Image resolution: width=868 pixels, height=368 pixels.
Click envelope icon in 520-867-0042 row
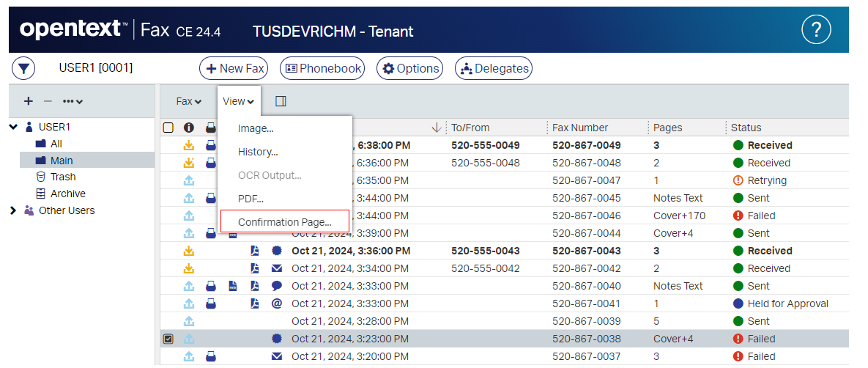277,268
